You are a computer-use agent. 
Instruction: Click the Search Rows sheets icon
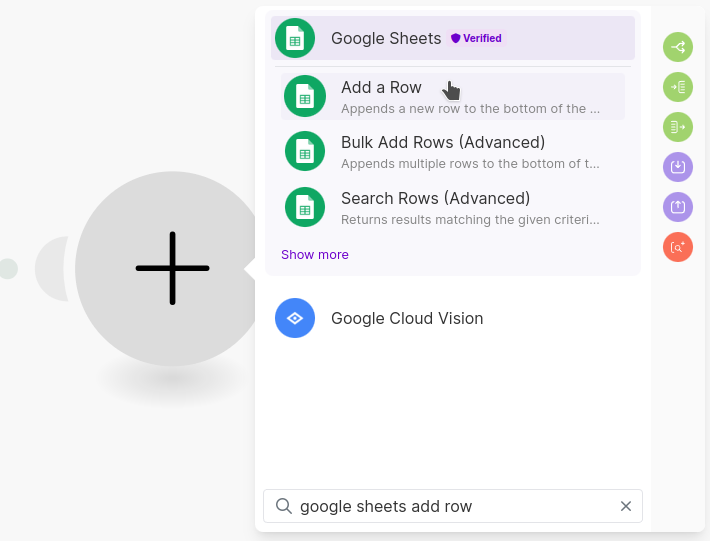tap(305, 207)
